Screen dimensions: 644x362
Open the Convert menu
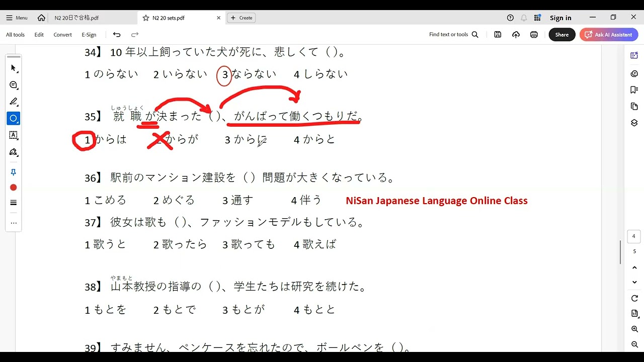(63, 35)
